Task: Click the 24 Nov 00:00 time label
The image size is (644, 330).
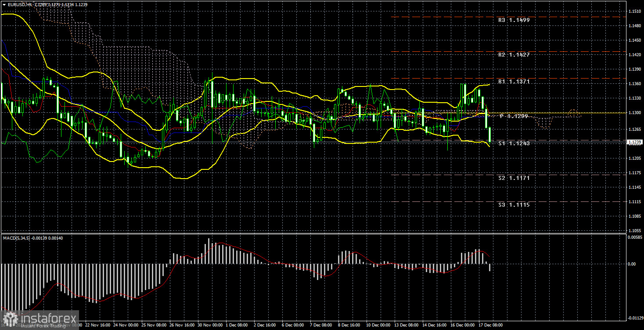Action: tap(126, 326)
